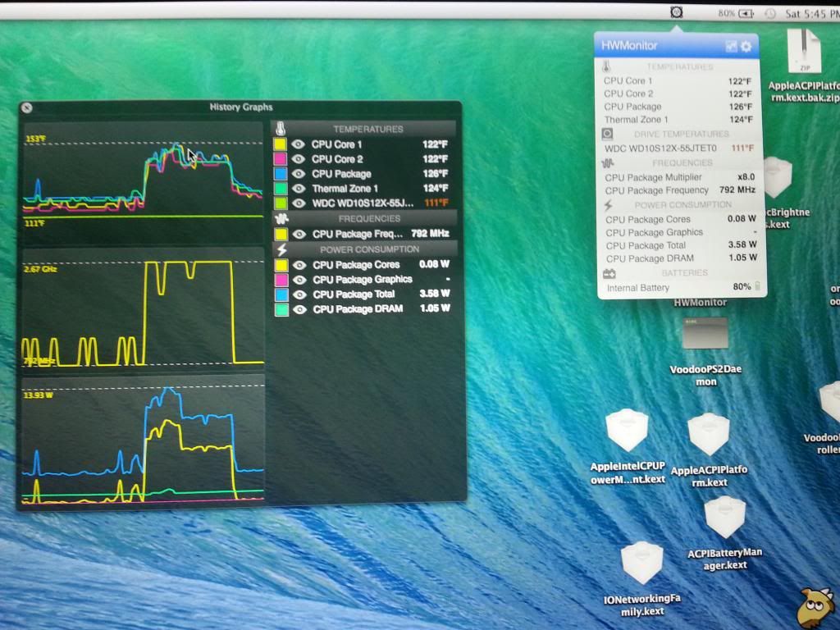Screen dimensions: 840x630
Task: Select CPU Core 2 row in HWMonitor popup
Action: coord(678,94)
